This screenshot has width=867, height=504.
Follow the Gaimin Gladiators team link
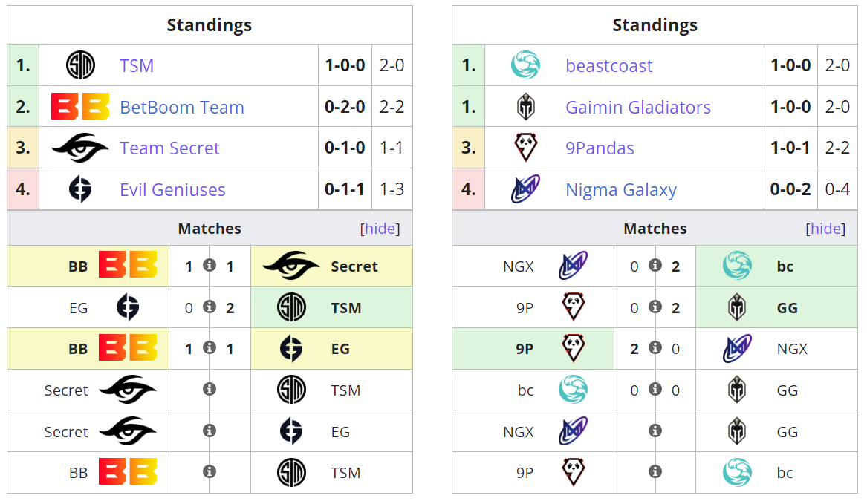tap(638, 108)
